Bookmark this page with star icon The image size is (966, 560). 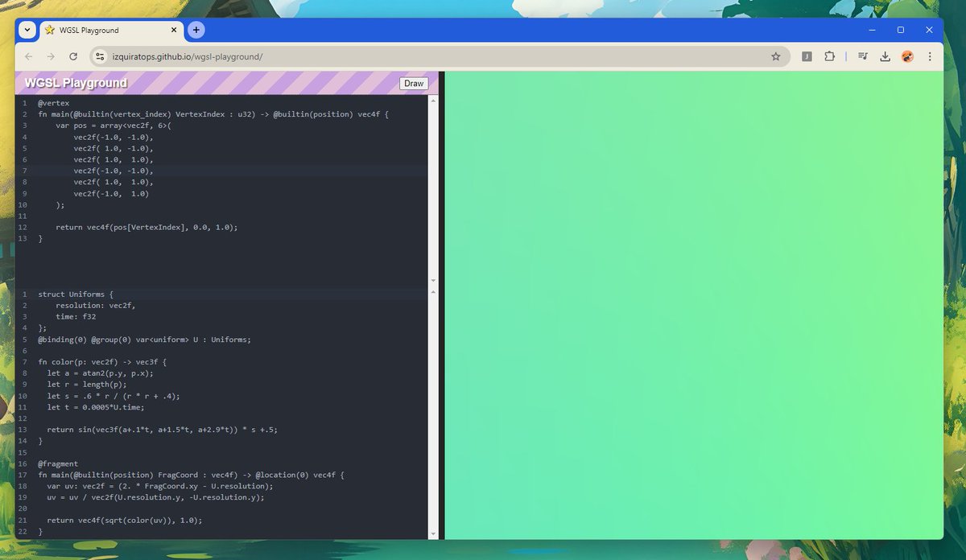pyautogui.click(x=776, y=56)
